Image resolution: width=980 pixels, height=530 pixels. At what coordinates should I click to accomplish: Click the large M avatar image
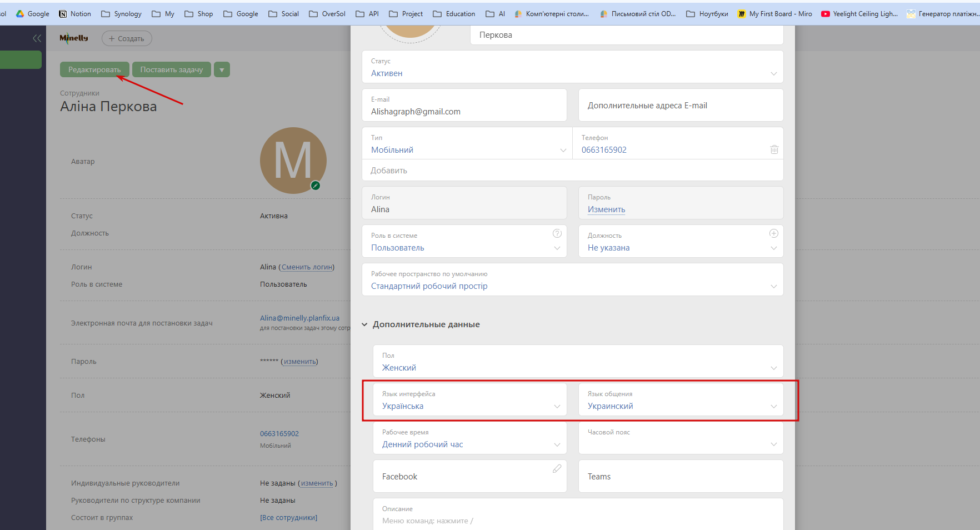pos(293,161)
